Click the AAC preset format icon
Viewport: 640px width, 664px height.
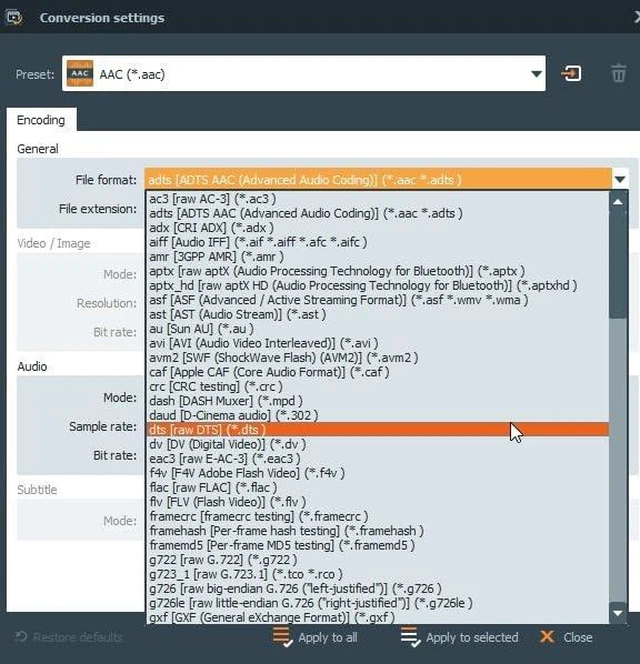[x=80, y=74]
